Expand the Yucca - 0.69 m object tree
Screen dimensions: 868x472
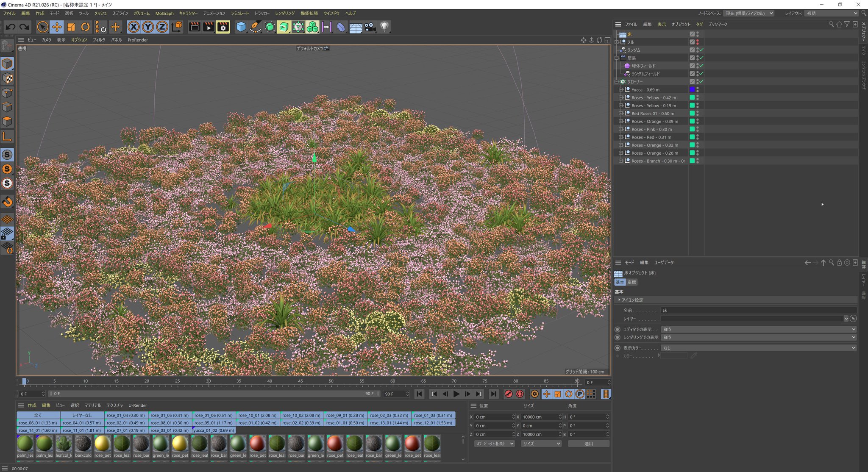tap(621, 90)
